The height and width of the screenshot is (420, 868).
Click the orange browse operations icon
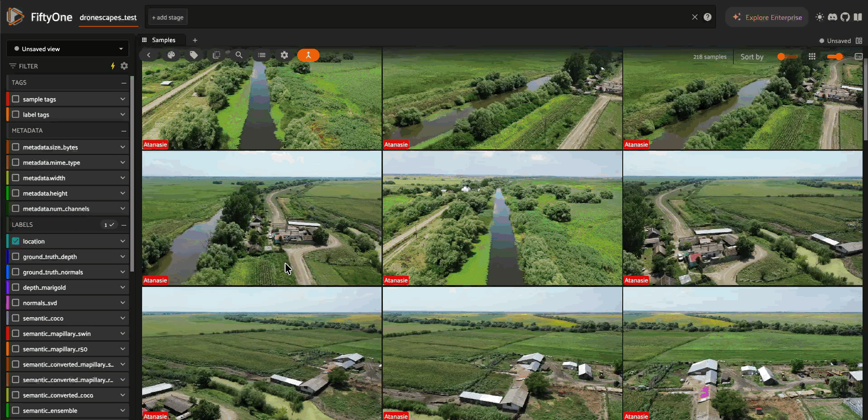(x=308, y=55)
